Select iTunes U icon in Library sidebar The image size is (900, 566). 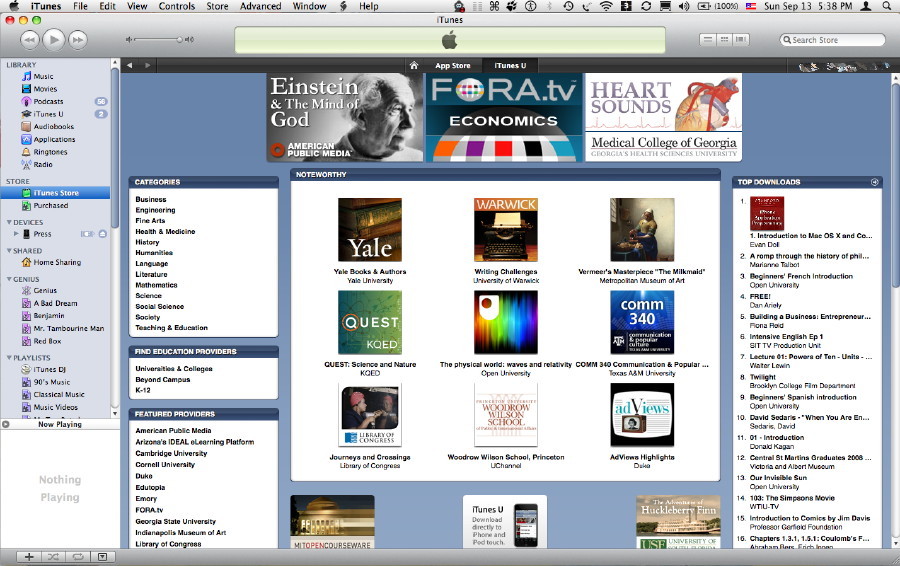[x=26, y=114]
